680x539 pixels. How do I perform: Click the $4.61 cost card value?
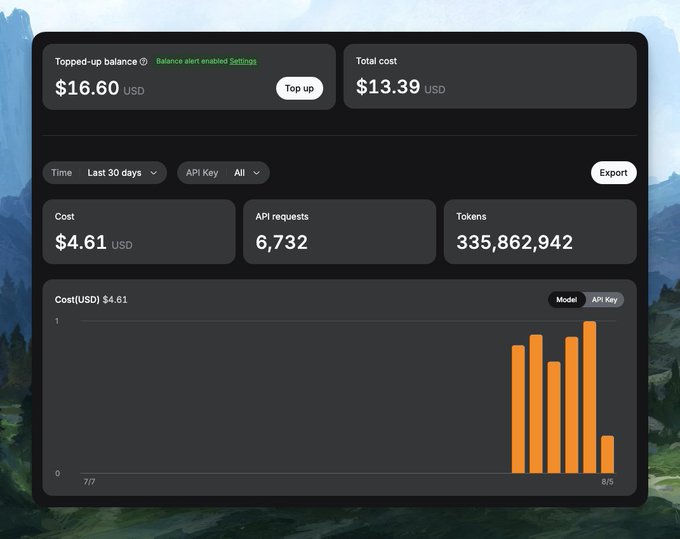81,242
